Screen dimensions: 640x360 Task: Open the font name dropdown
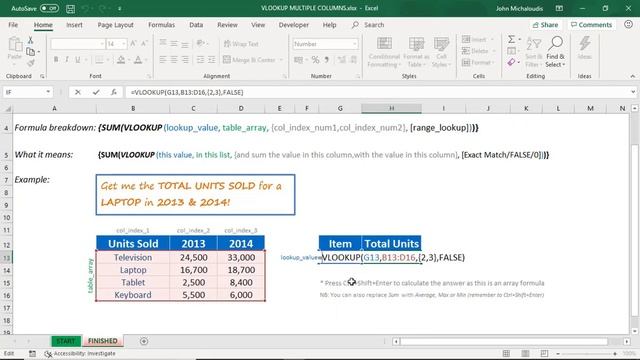[102, 44]
